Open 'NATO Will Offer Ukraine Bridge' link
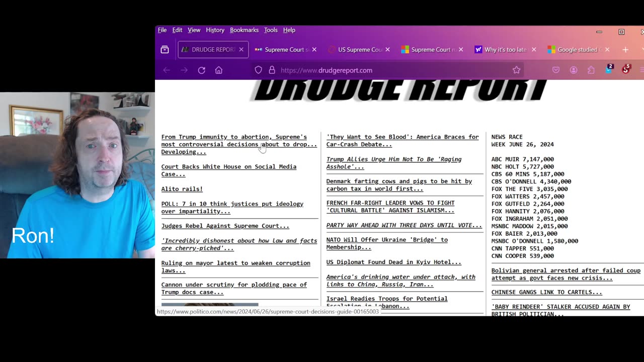The image size is (644, 362). click(x=387, y=243)
